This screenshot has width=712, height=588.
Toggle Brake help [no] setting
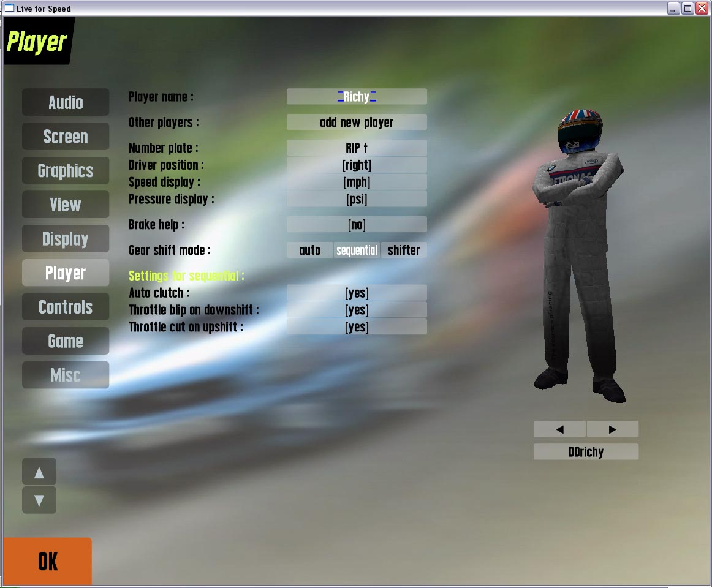(x=357, y=224)
